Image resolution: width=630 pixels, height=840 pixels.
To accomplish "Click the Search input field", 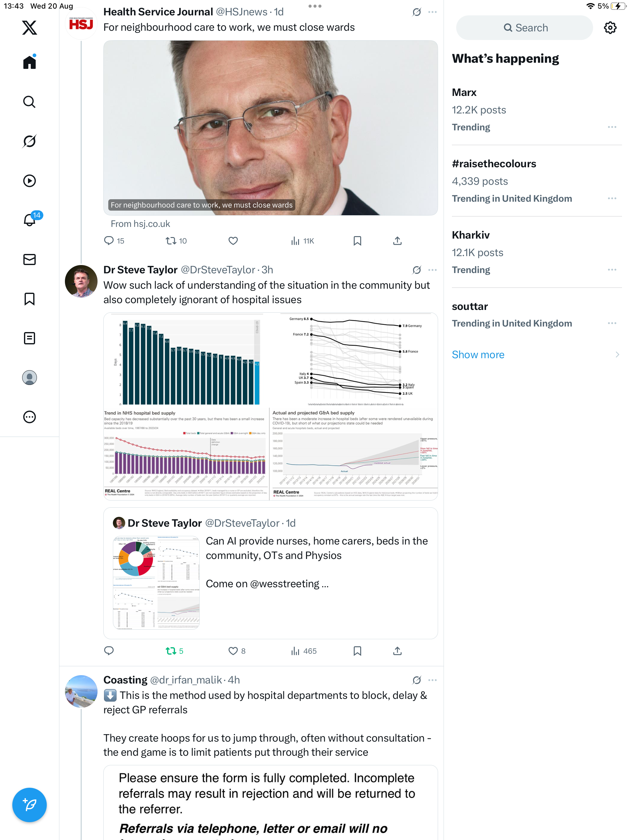I will coord(524,28).
